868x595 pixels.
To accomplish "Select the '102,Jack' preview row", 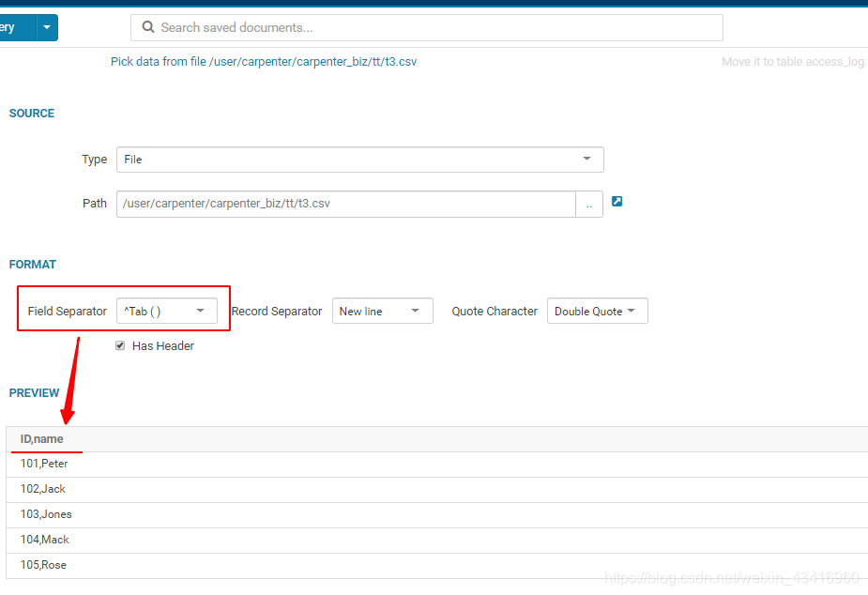I will 437,489.
